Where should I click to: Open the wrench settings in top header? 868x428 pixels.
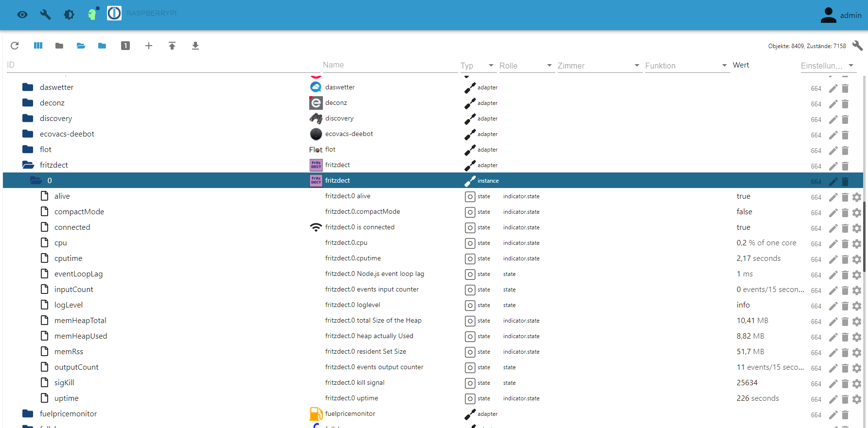[46, 15]
